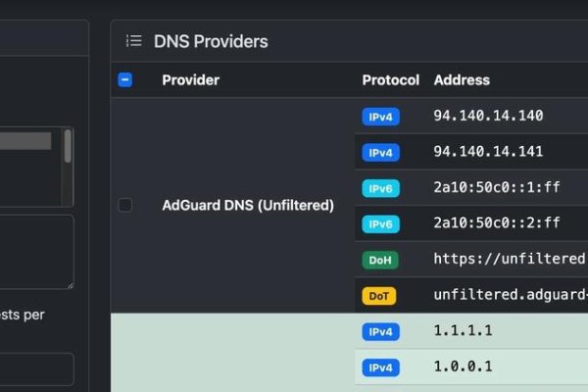Screen dimensions: 588x392
Task: Check the AdGuard DNS (Unfiltered) checkbox
Action: coord(125,205)
